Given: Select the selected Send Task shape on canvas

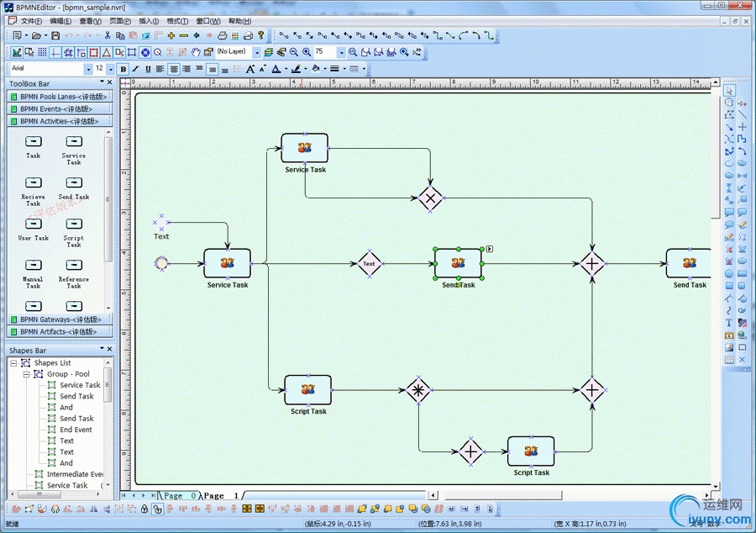Looking at the screenshot, I should click(x=459, y=263).
